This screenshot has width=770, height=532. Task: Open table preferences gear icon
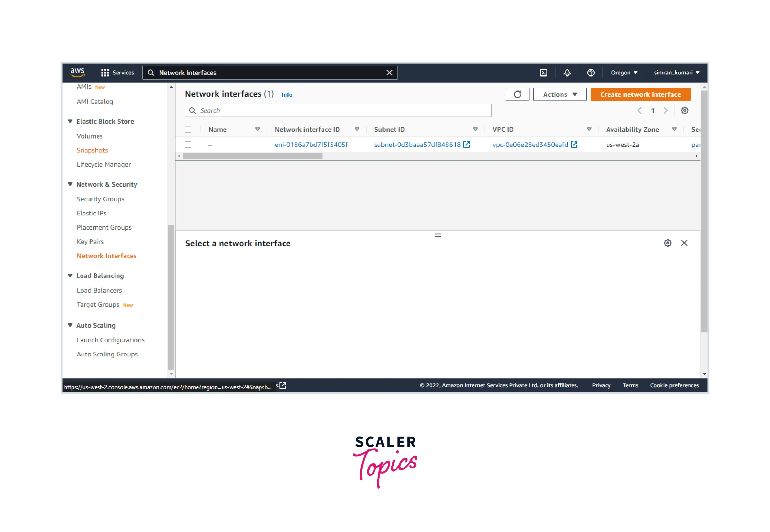pos(685,111)
